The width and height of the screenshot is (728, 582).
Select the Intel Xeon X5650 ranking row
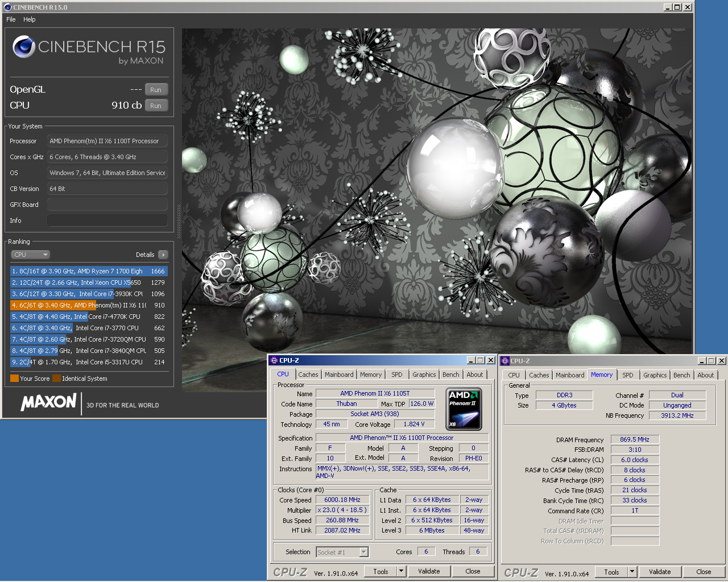click(x=89, y=282)
